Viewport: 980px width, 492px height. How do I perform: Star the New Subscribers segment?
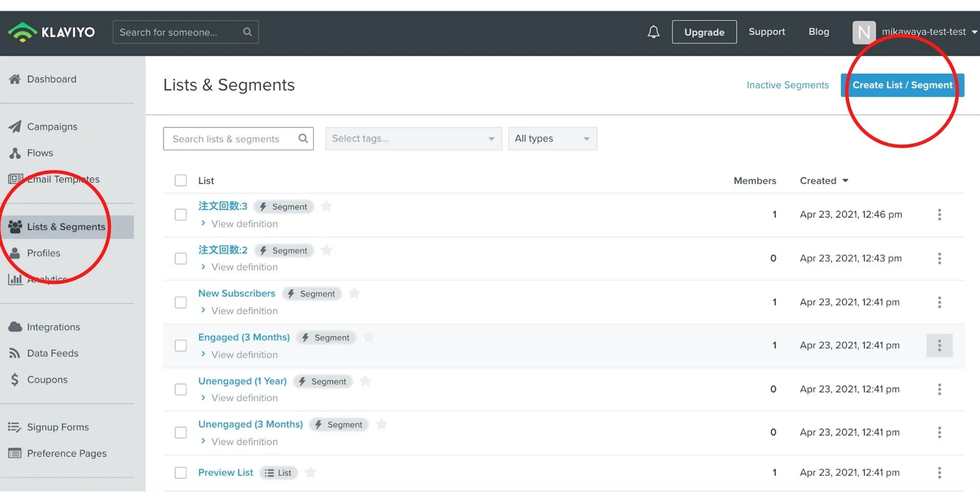pyautogui.click(x=354, y=293)
